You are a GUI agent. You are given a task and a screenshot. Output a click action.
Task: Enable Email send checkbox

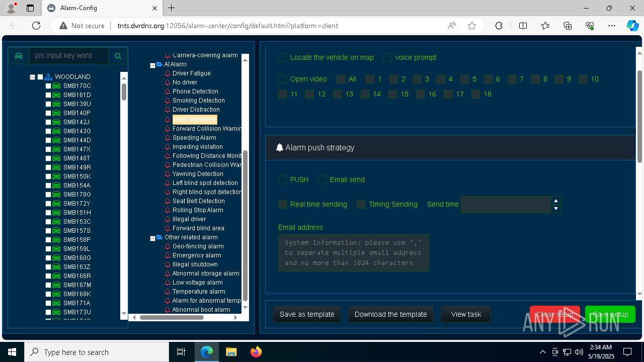coord(322,179)
